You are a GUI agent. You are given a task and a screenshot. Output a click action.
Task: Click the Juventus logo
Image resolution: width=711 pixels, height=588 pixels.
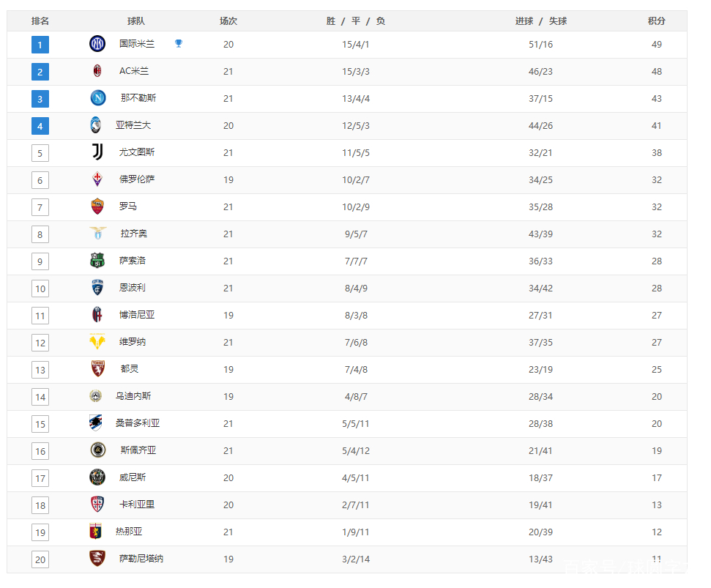coord(97,152)
